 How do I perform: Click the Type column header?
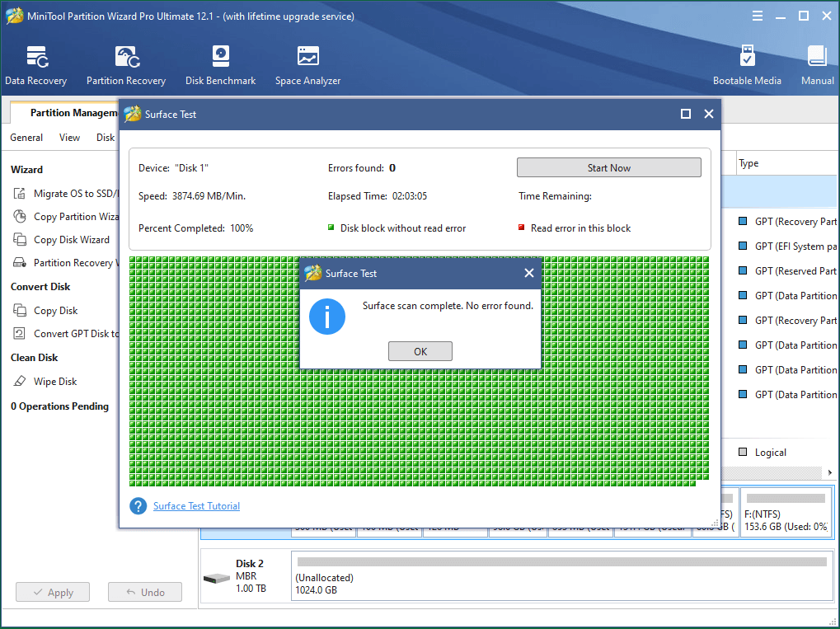(748, 163)
